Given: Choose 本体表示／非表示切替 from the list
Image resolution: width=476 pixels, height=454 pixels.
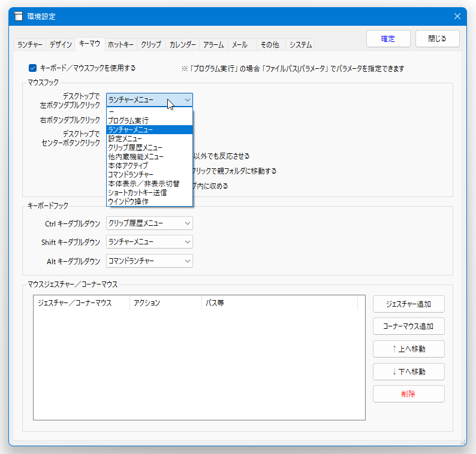Looking at the screenshot, I should click(x=149, y=184).
